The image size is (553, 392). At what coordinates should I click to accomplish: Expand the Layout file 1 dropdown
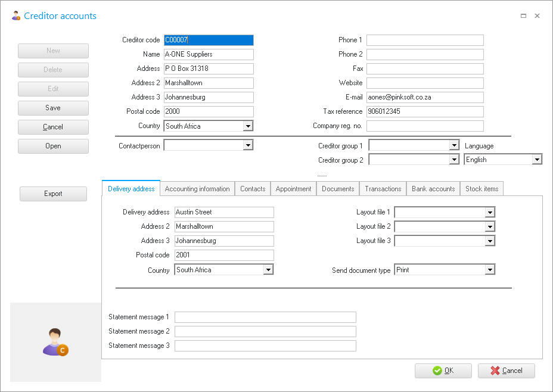click(x=490, y=212)
